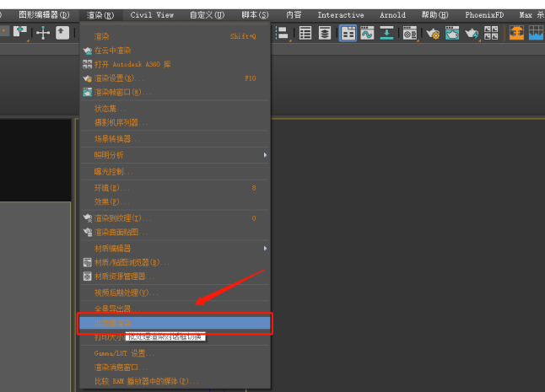Open the 帮助(H) menu
This screenshot has width=545, height=392.
coord(435,15)
